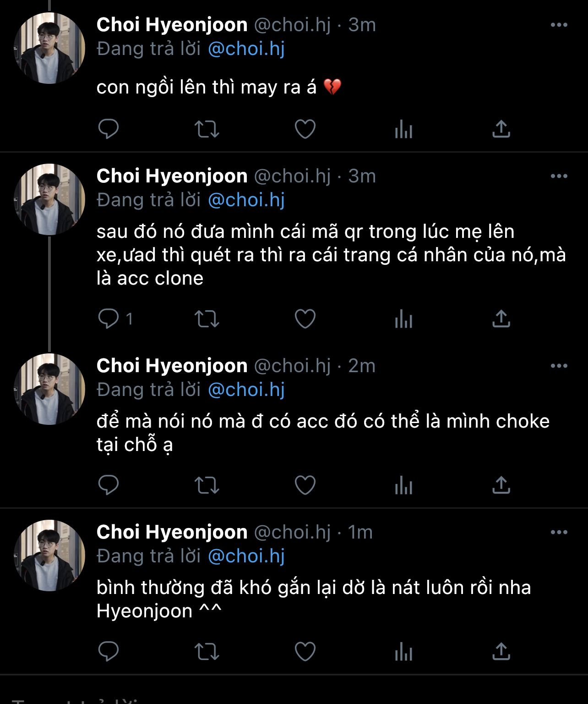Share the 'mã qr' tweet
Screen dimensions: 588x704
click(501, 319)
